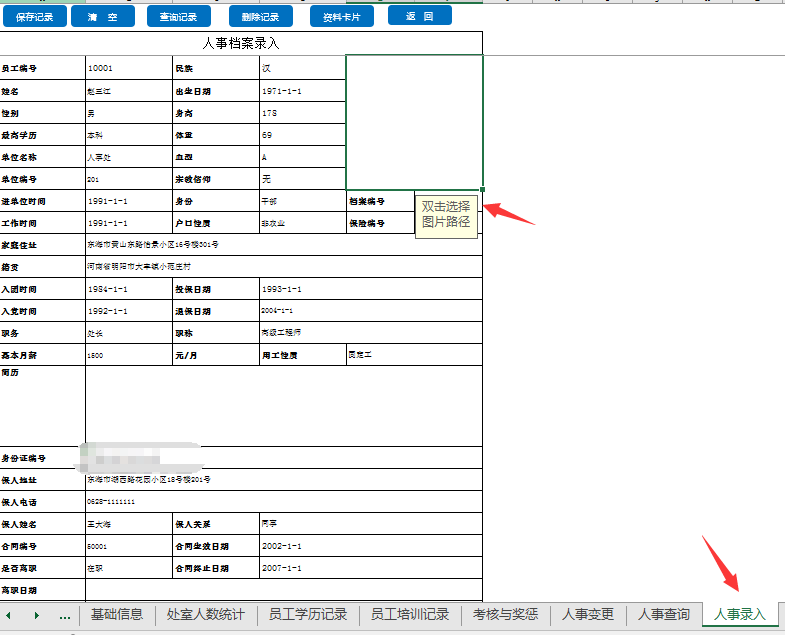Screen dimensions: 785x635
Task: Click the previous sheet navigation arrow
Action: pos(9,615)
